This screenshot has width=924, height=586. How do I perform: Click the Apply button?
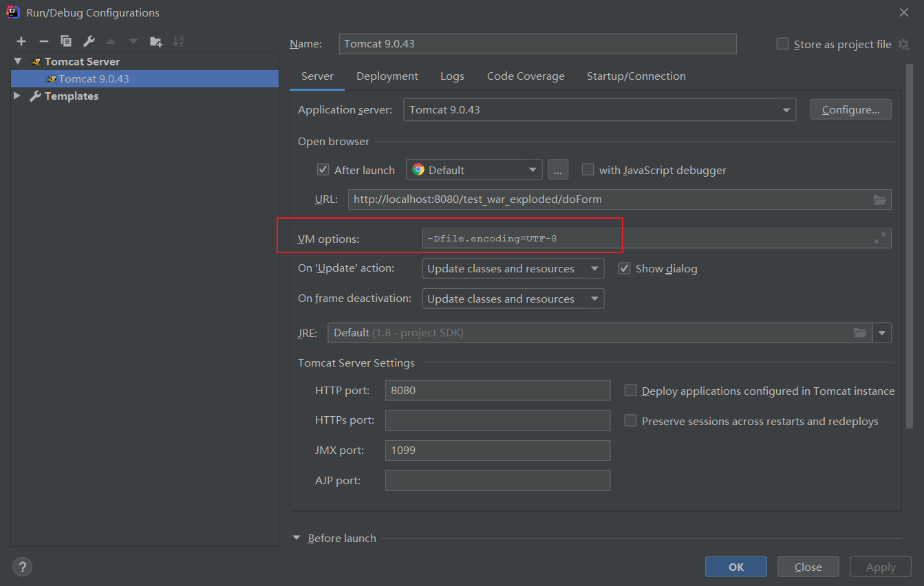point(881,567)
